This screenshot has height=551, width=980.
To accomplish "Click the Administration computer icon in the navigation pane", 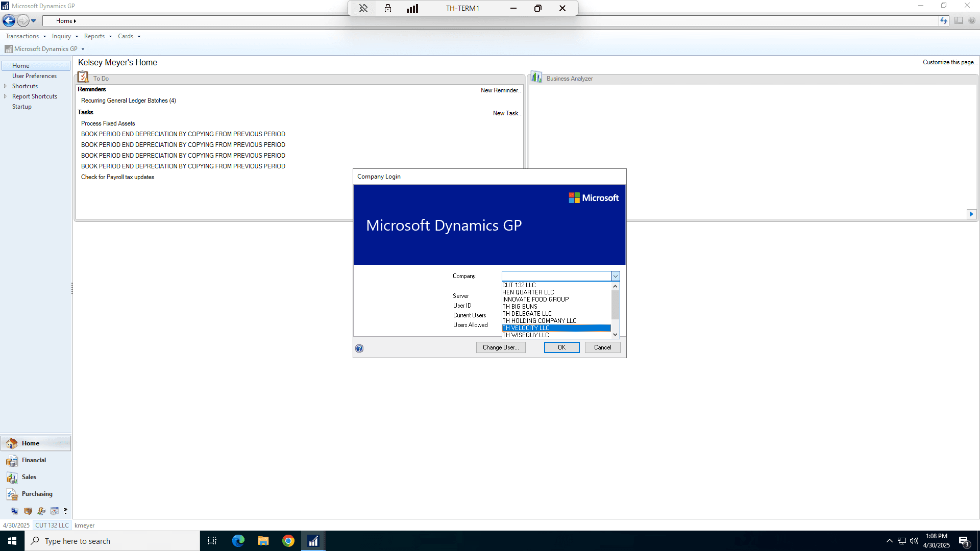I will pos(14,511).
